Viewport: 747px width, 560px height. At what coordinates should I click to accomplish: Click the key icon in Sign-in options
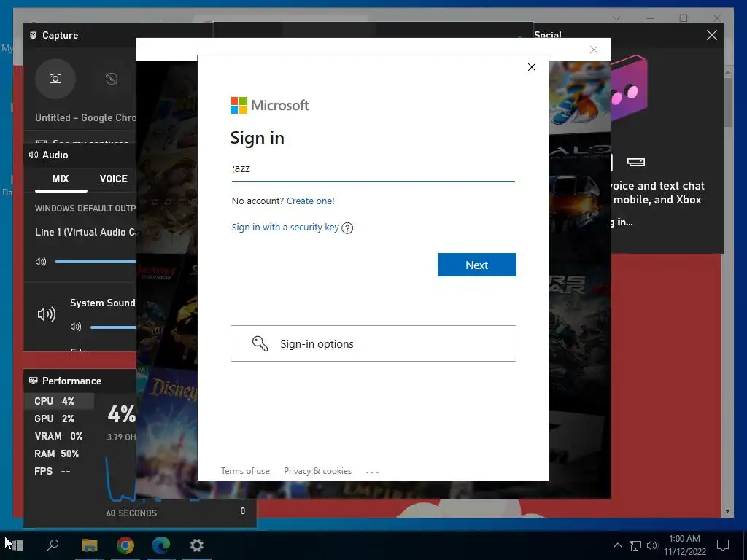click(260, 343)
